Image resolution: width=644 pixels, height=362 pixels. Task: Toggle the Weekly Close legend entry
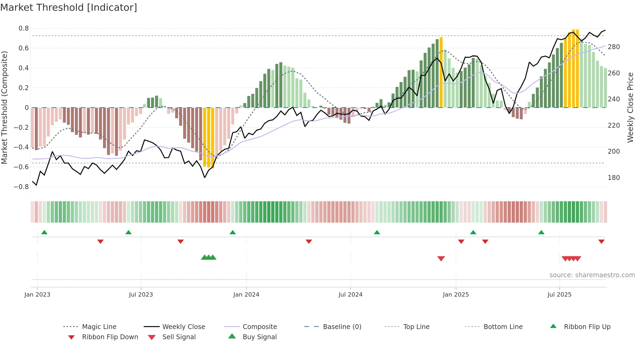tap(174, 327)
